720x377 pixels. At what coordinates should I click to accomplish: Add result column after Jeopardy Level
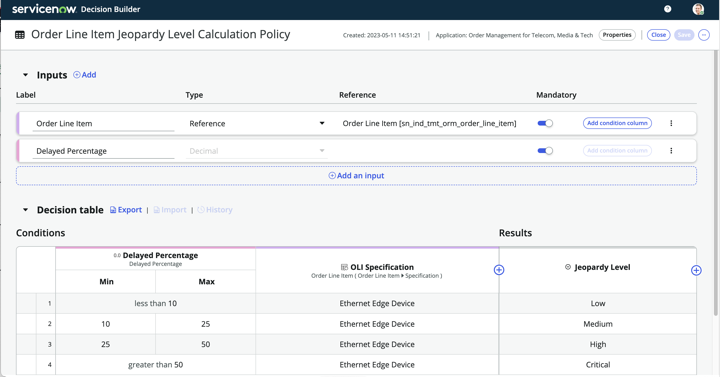[696, 270]
